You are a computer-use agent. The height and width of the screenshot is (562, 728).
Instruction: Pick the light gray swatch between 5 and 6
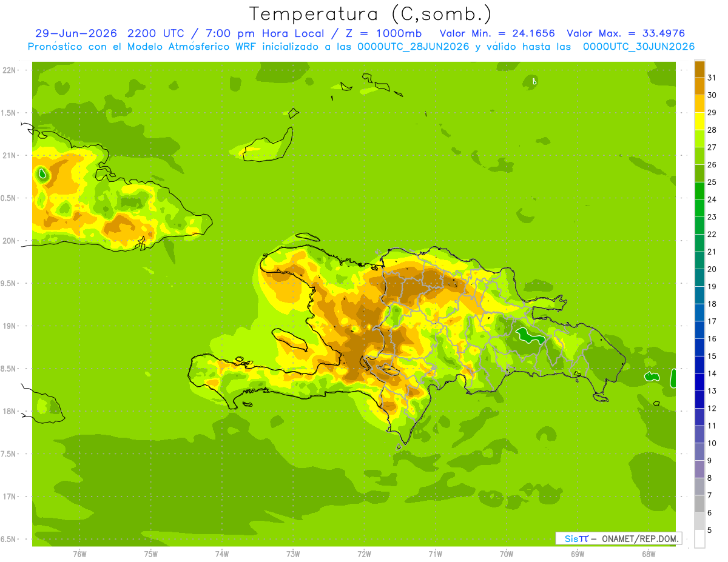coord(699,521)
